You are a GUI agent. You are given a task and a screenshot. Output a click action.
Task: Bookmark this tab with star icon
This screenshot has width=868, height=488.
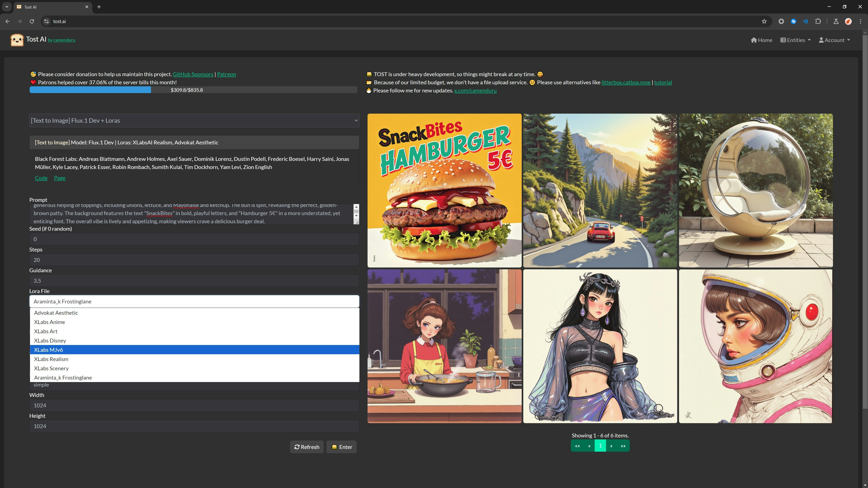[764, 21]
